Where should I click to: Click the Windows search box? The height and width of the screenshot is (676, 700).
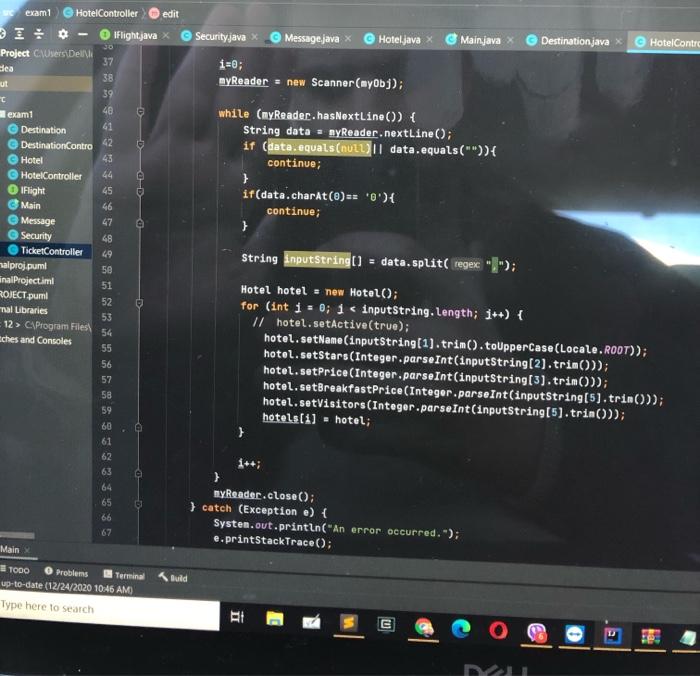[x=109, y=611]
